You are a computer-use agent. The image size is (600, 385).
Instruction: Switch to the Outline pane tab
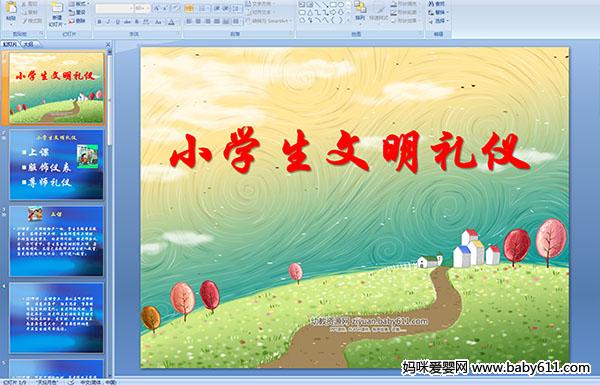tap(29, 44)
